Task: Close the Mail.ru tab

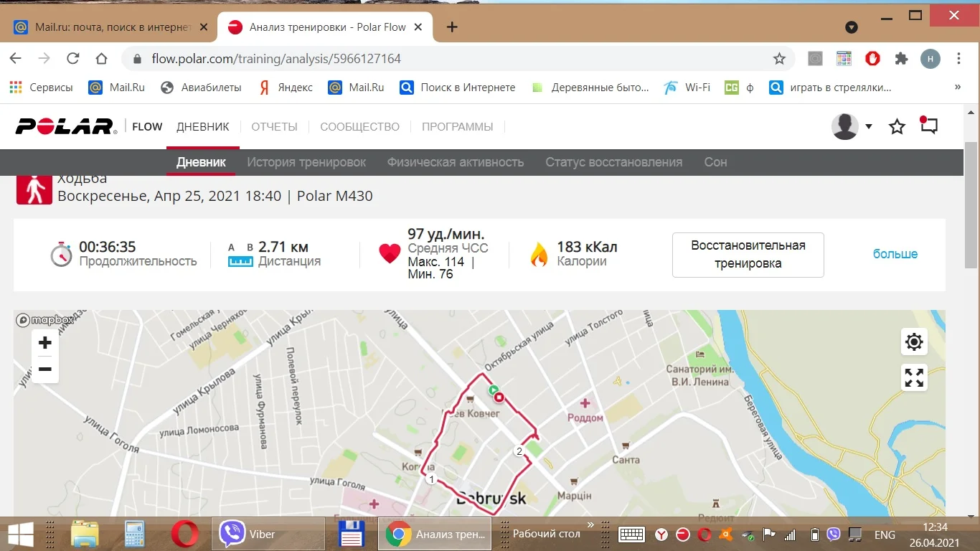Action: pyautogui.click(x=204, y=27)
